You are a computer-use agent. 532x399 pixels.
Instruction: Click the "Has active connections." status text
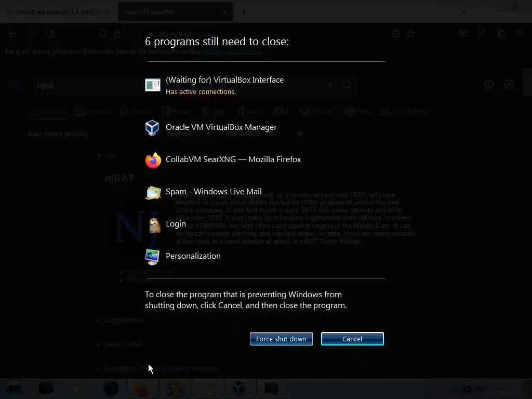(201, 91)
